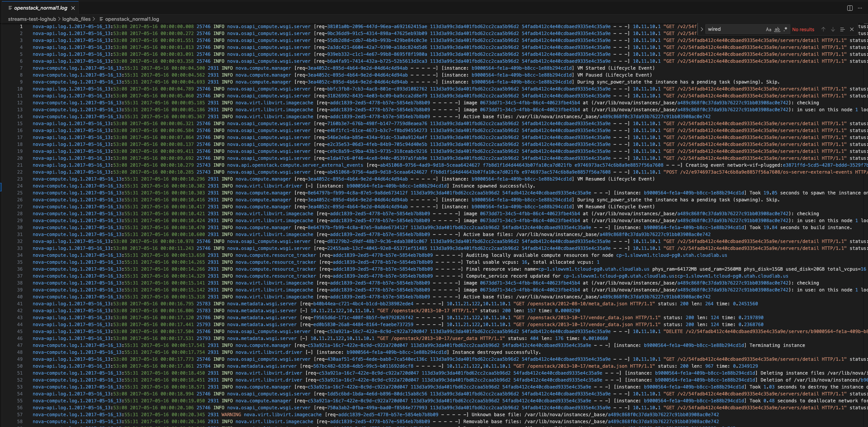Image resolution: width=868 pixels, height=427 pixels.
Task: Click openstack_normal1.log breadcrumb item
Action: (x=132, y=19)
